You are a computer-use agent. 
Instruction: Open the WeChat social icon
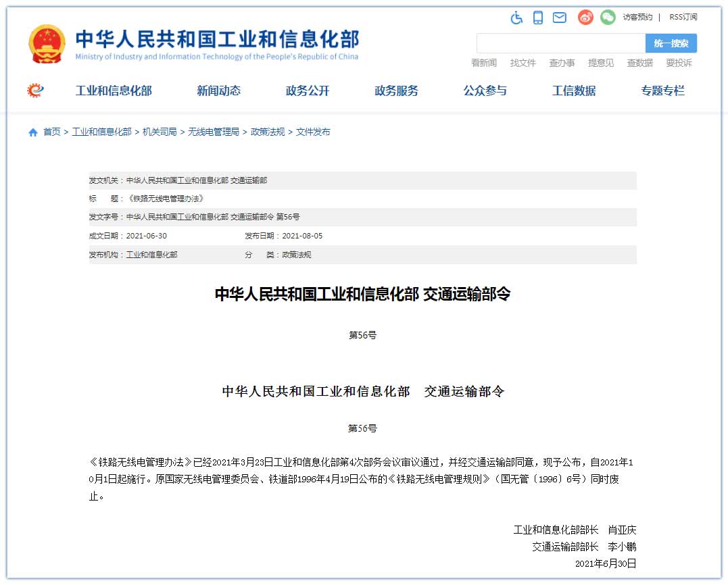click(x=608, y=18)
